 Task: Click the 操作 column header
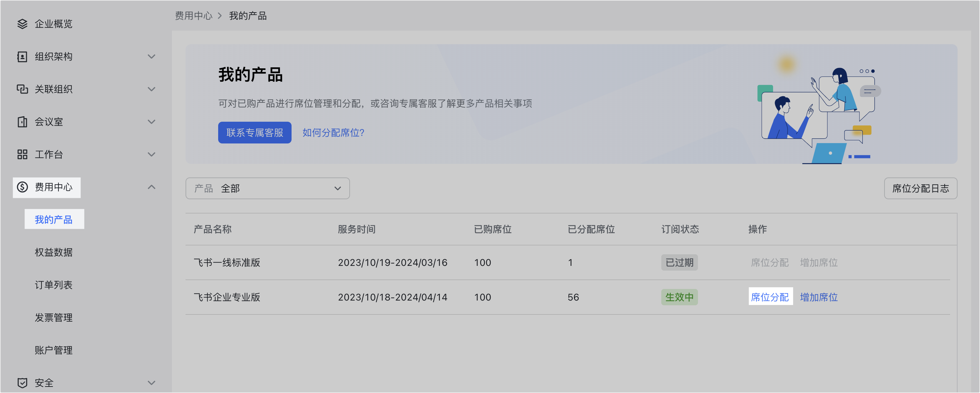(x=757, y=229)
